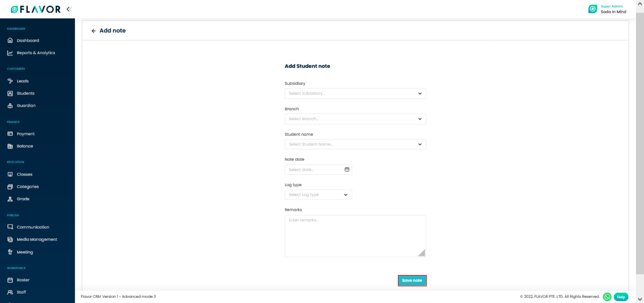Click the Grade icon in sidebar
644x303 pixels.
10,199
